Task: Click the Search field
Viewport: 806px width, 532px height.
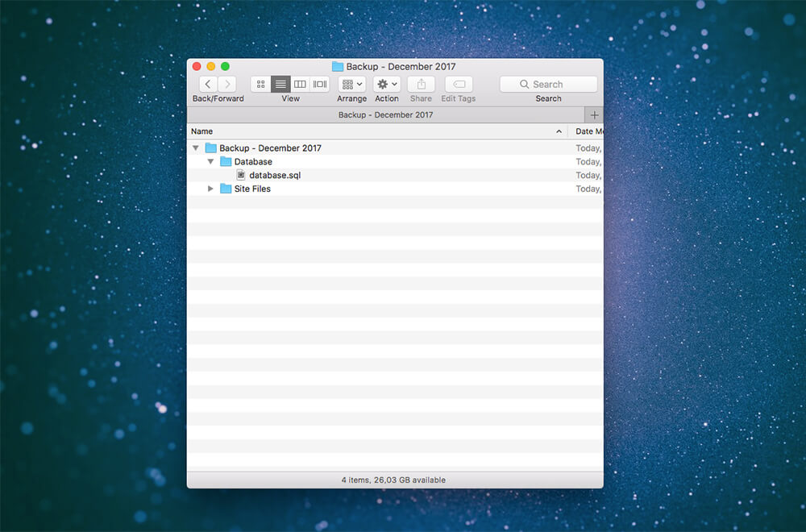Action: (x=548, y=84)
